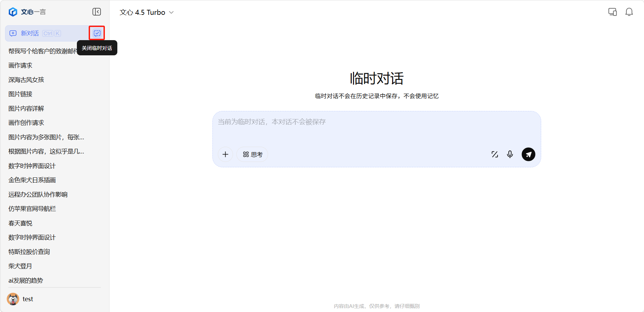Open the desktop client download icon
Screen dimensions: 644x312
click(x=612, y=12)
